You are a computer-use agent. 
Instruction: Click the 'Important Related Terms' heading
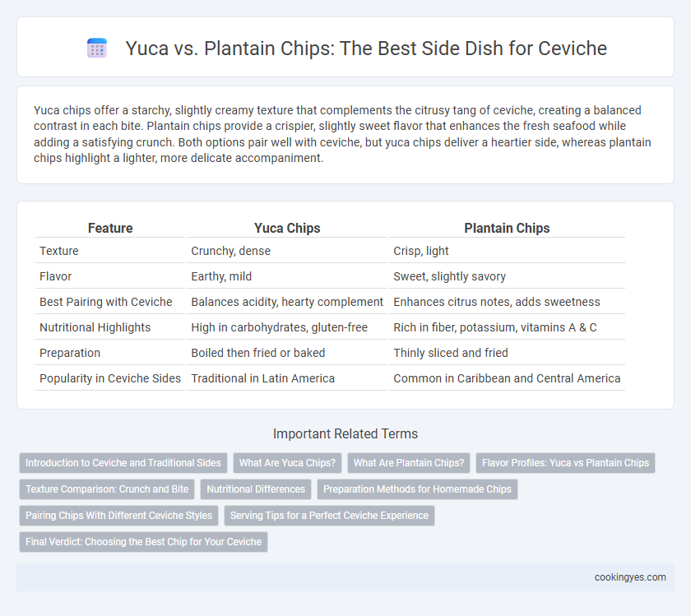click(345, 434)
